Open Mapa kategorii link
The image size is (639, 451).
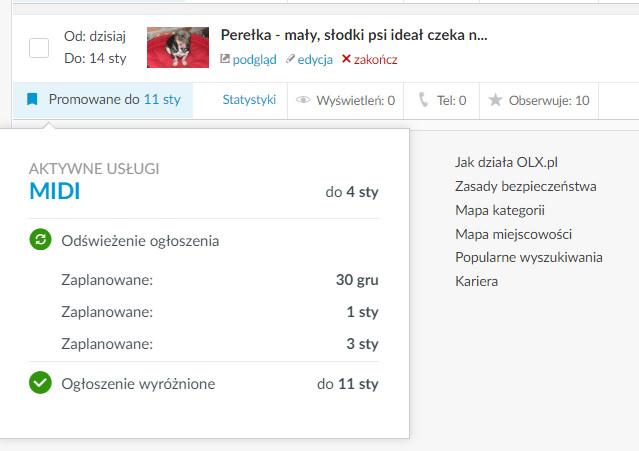[x=499, y=210]
